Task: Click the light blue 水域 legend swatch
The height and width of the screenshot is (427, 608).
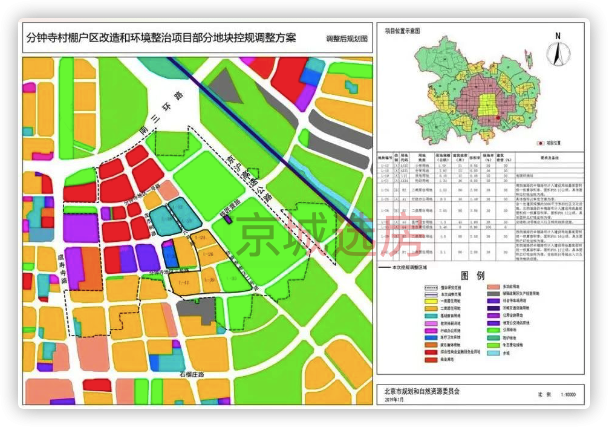Action: pos(494,353)
